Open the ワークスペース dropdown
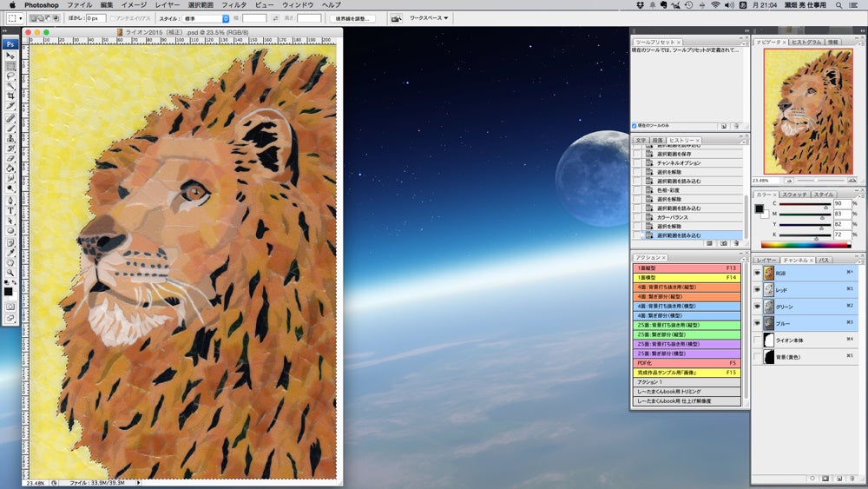This screenshot has width=868, height=489. [x=429, y=18]
